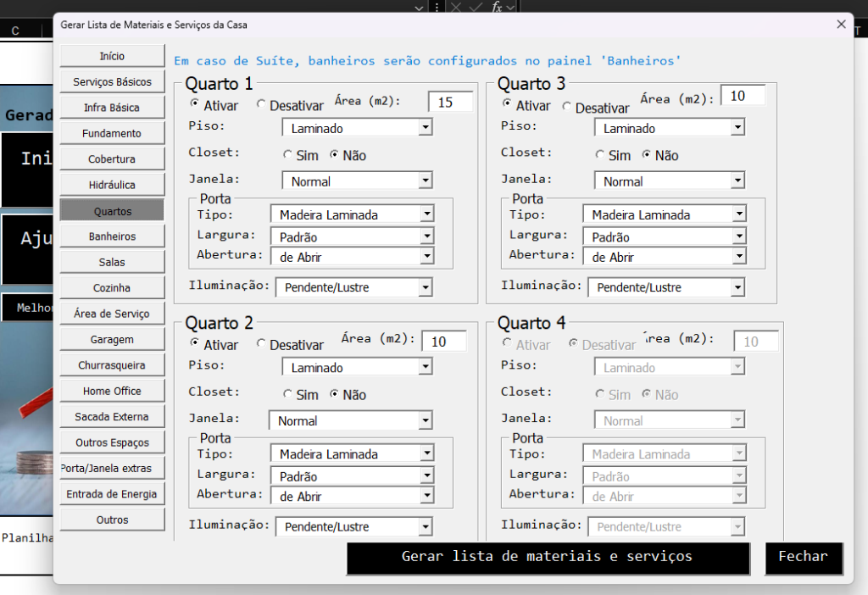
Task: Expand Quarto 2 Porta Largura dropdown
Action: [427, 475]
